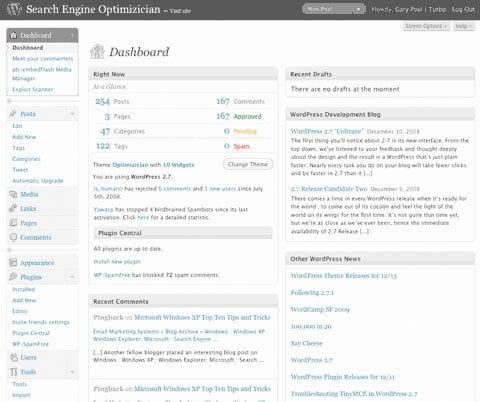Open the Help dropdown tab
Screen dimensions: 480x402
tap(464, 26)
